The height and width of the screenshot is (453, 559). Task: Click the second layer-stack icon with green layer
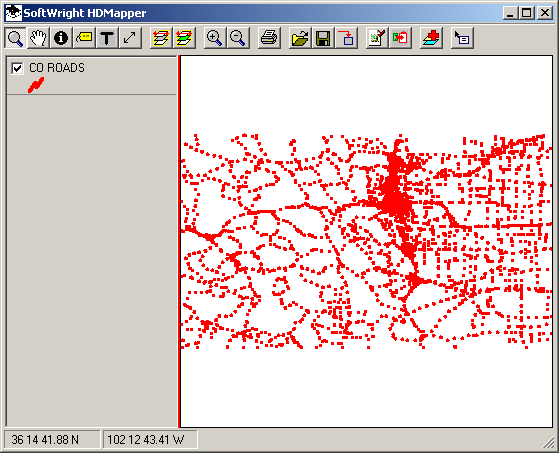[184, 38]
